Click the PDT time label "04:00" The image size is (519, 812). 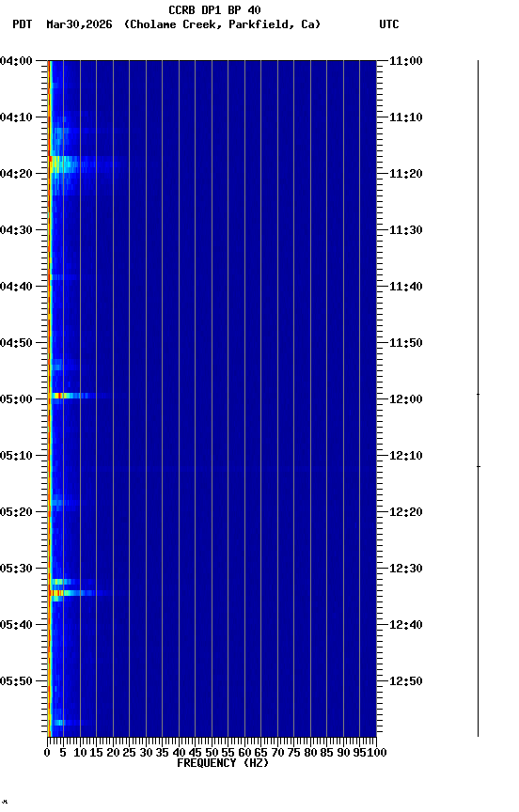coord(16,61)
